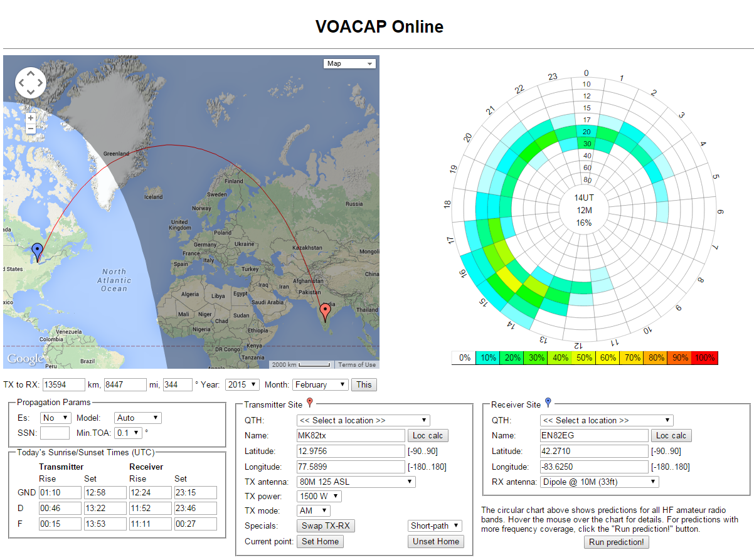Click the 14UT label in the chart center

pyautogui.click(x=584, y=198)
